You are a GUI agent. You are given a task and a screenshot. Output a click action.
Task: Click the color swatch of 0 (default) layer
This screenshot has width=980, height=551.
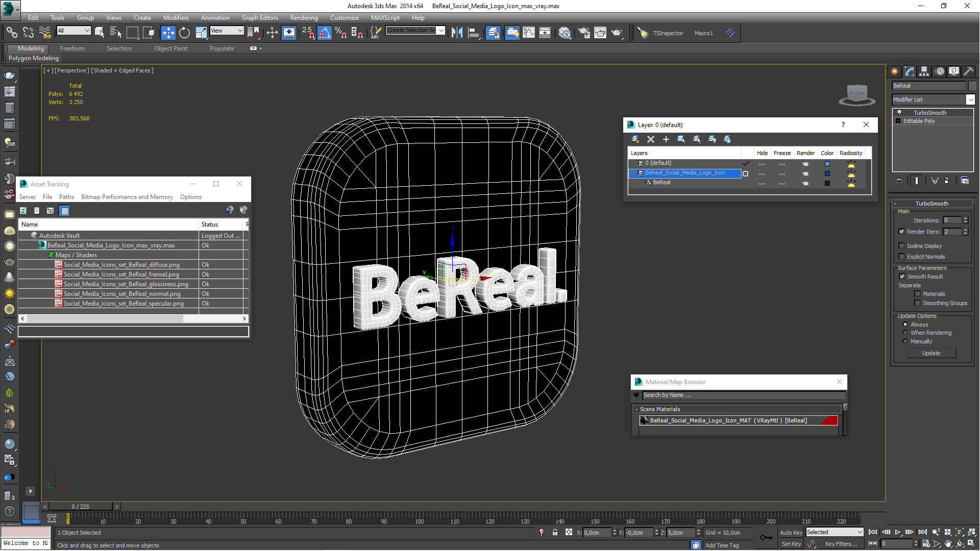[x=827, y=164]
